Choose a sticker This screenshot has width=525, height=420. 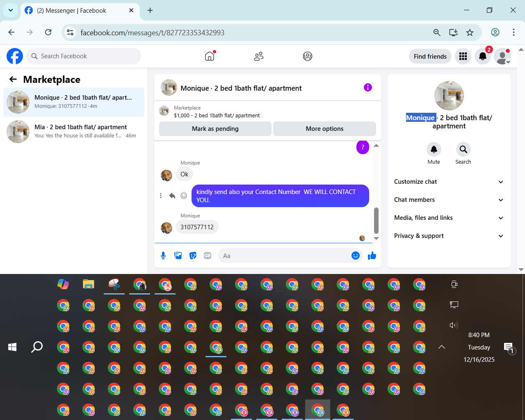coord(193,256)
